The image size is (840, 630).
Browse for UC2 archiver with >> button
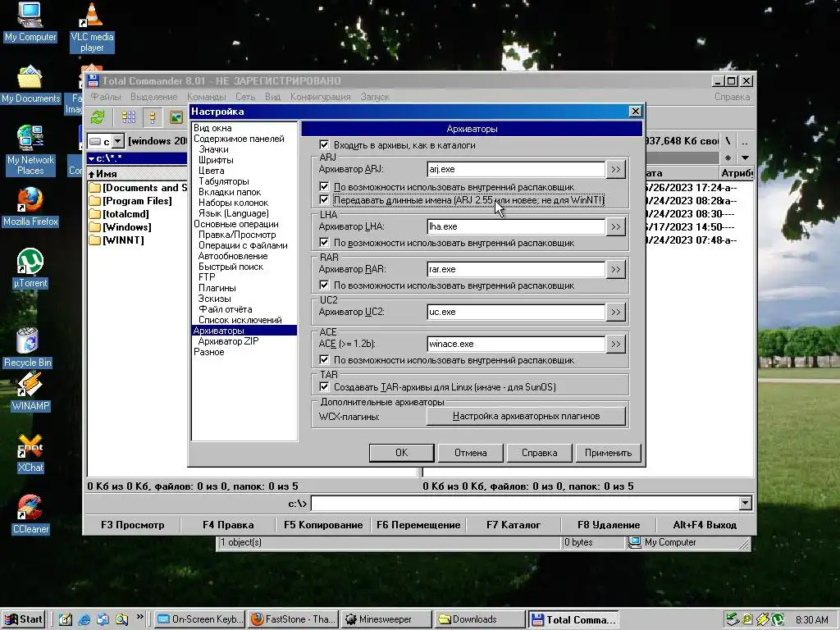pos(616,312)
